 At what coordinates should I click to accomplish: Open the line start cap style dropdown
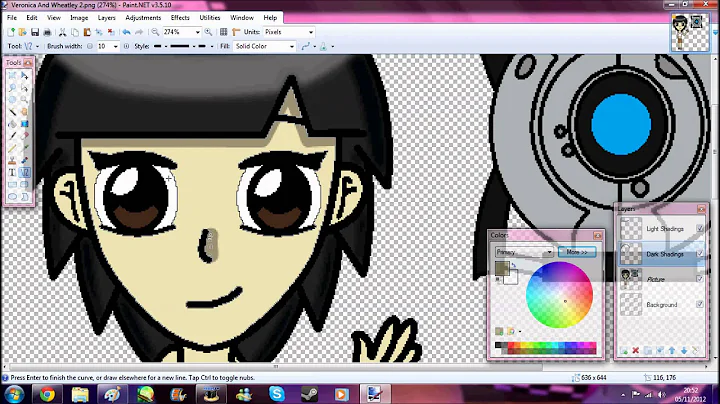click(x=160, y=46)
